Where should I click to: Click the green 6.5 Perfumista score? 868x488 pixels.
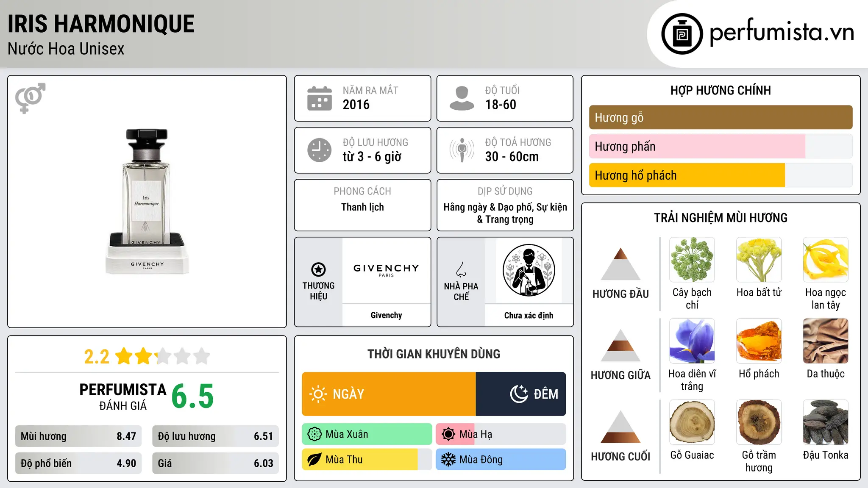pos(192,396)
